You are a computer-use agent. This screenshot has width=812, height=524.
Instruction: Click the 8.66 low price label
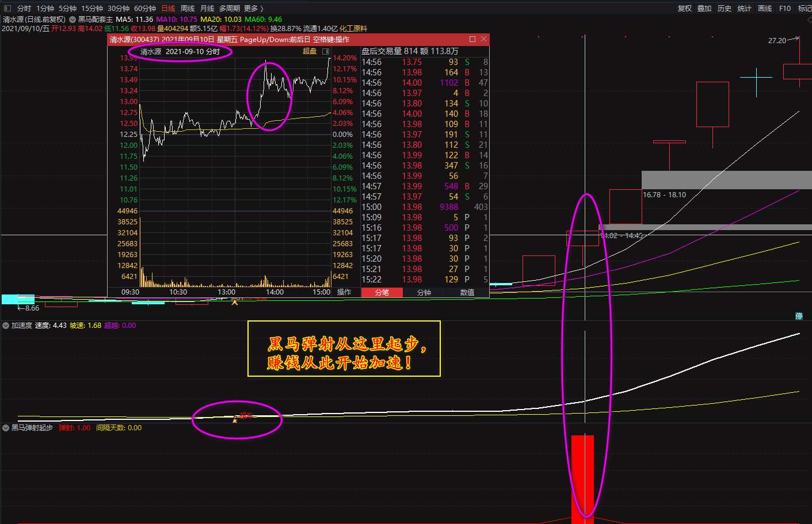(x=32, y=308)
